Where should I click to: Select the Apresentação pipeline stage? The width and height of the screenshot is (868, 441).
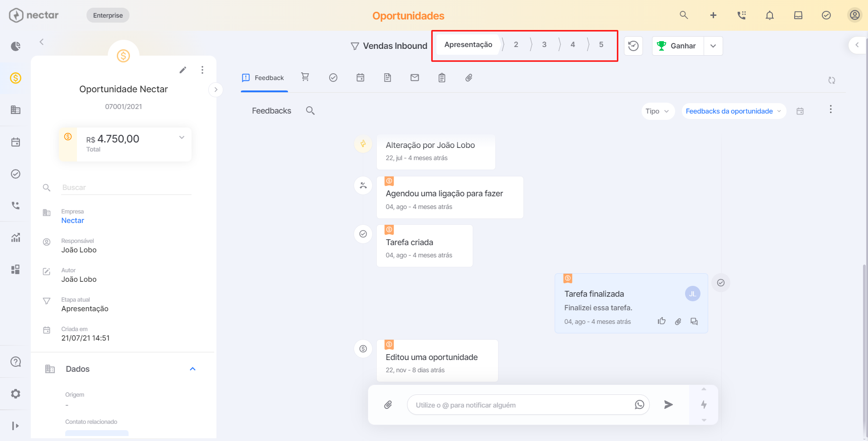pyautogui.click(x=468, y=45)
